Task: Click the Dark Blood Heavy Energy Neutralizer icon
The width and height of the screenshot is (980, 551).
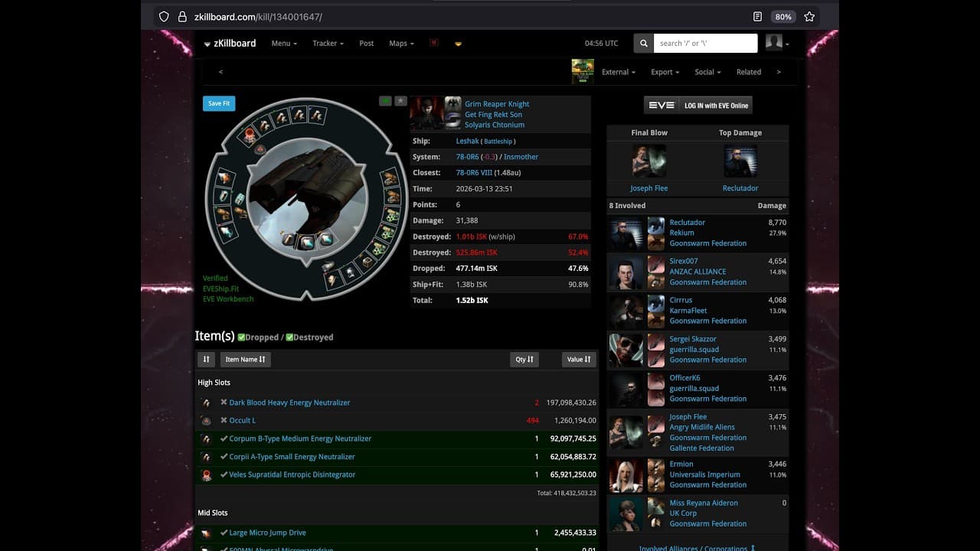Action: (x=206, y=403)
